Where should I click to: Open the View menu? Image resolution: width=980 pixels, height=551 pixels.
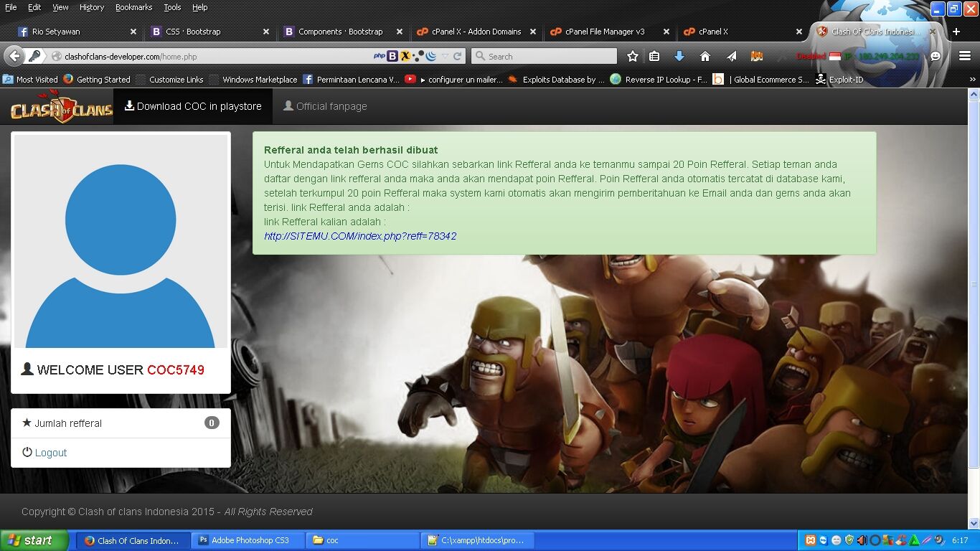point(60,7)
